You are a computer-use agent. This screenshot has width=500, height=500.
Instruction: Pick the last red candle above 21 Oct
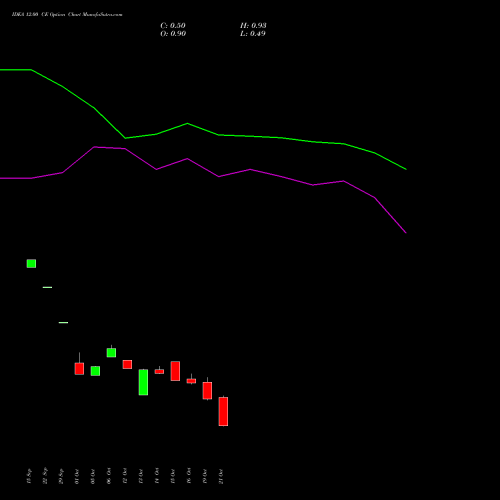(x=223, y=411)
